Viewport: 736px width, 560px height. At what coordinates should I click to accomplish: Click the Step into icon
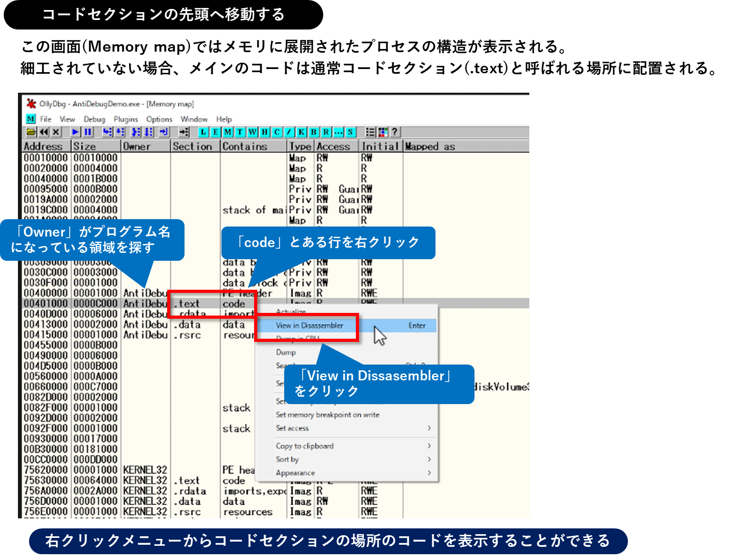point(108,132)
